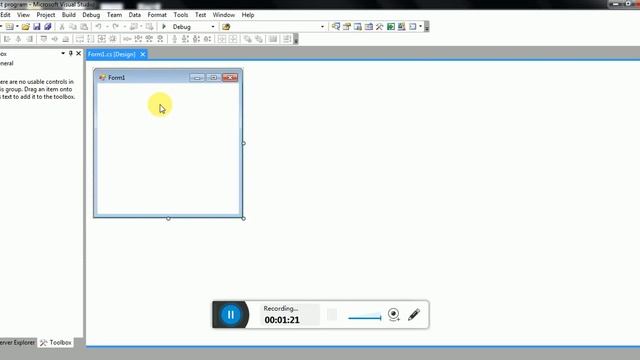Click the Align Bottoms layout icon
640x360 pixels.
tap(65, 39)
